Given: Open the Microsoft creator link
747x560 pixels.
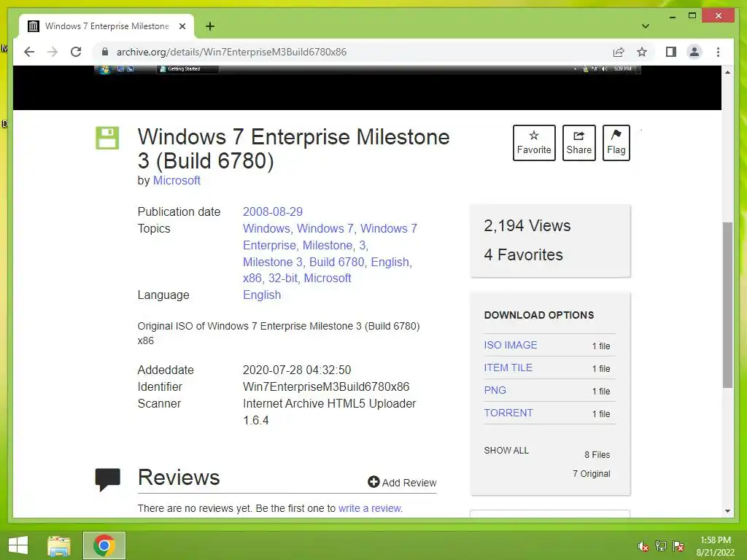Looking at the screenshot, I should tap(177, 181).
